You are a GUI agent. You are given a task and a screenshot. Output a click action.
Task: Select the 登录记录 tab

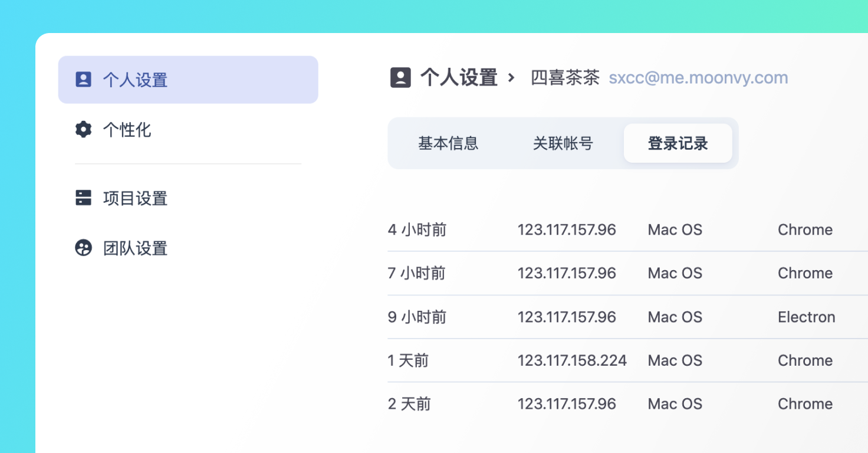click(678, 143)
